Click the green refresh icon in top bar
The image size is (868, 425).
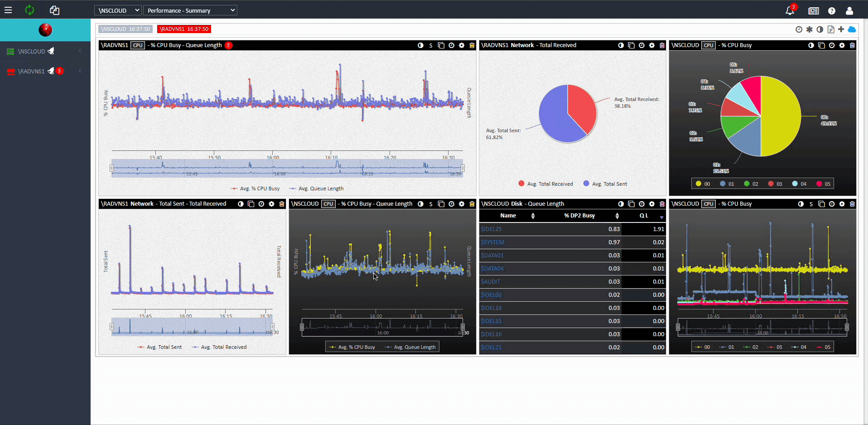30,10
